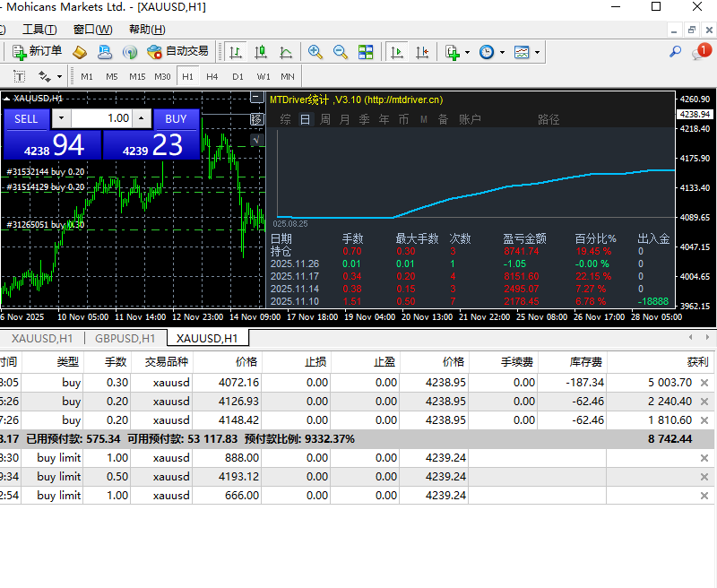Open the periodicity clock dropdown arrow
Image resolution: width=717 pixels, height=588 pixels.
click(502, 53)
